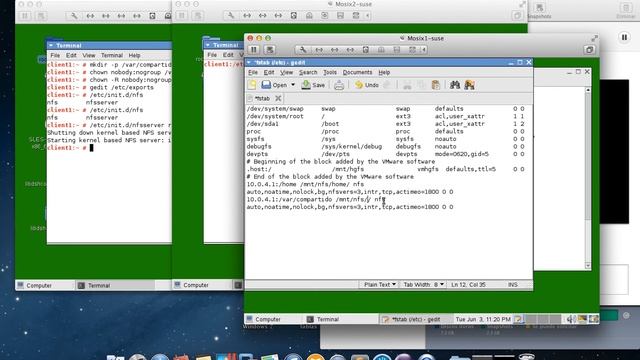Expand the Open recent files dropdown arrow
The width and height of the screenshot is (640, 360).
coord(293,85)
